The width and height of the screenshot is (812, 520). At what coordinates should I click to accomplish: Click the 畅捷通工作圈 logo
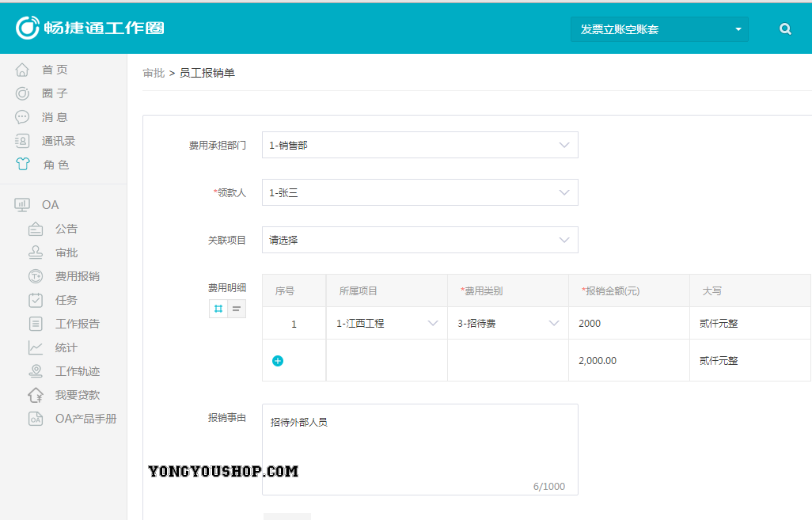pyautogui.click(x=89, y=28)
